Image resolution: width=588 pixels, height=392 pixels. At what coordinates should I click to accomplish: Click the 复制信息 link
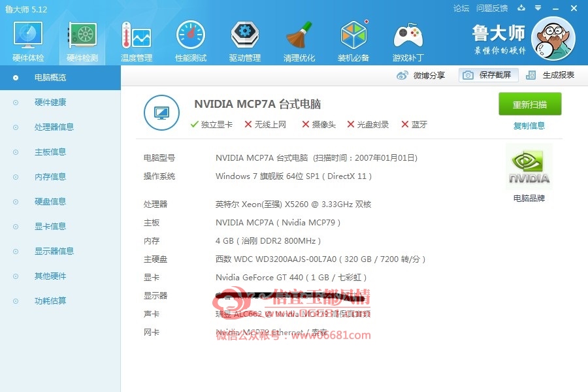click(529, 125)
